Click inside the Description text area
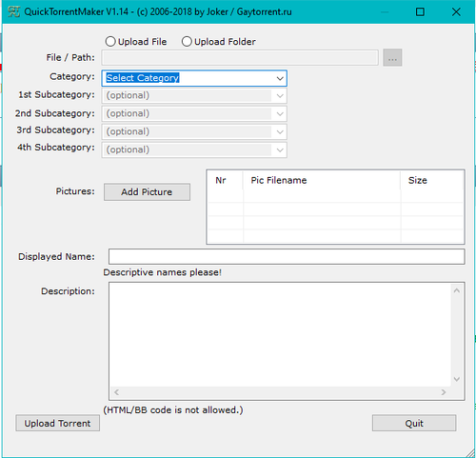This screenshot has height=458, width=476. point(281,335)
